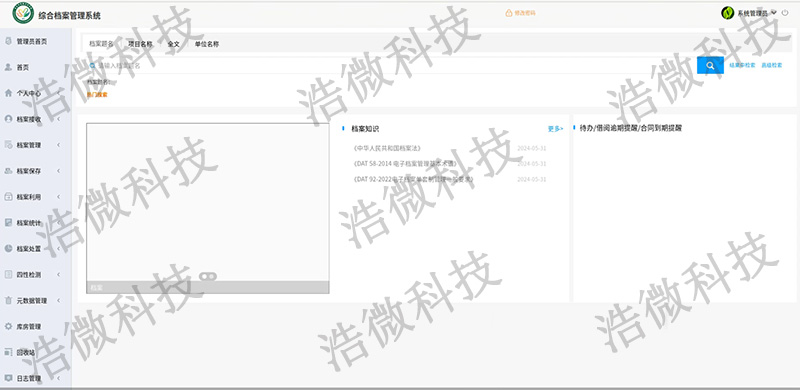
Task: Click the 综合档案管理系统 title text
Action: 69,15
